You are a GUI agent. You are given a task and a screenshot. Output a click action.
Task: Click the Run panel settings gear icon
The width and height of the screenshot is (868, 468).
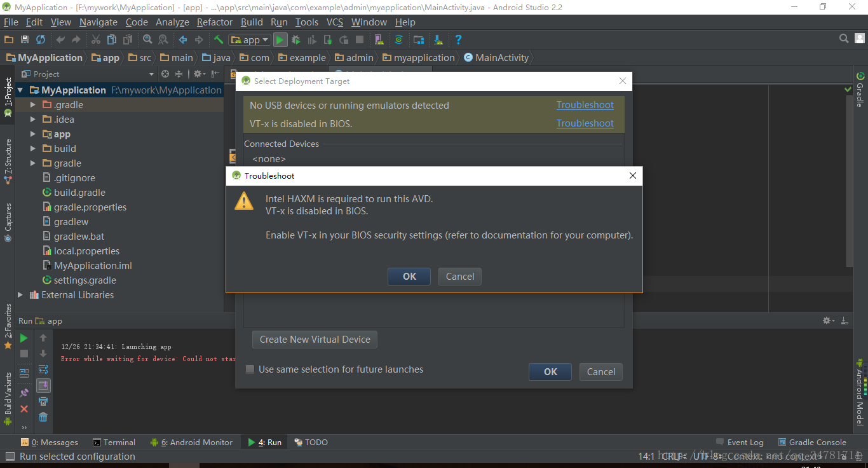click(x=828, y=320)
